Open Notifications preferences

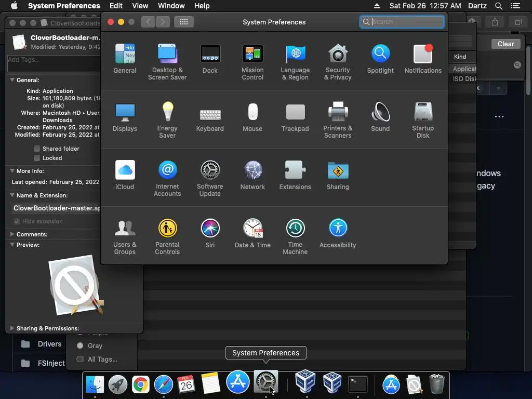(423, 58)
